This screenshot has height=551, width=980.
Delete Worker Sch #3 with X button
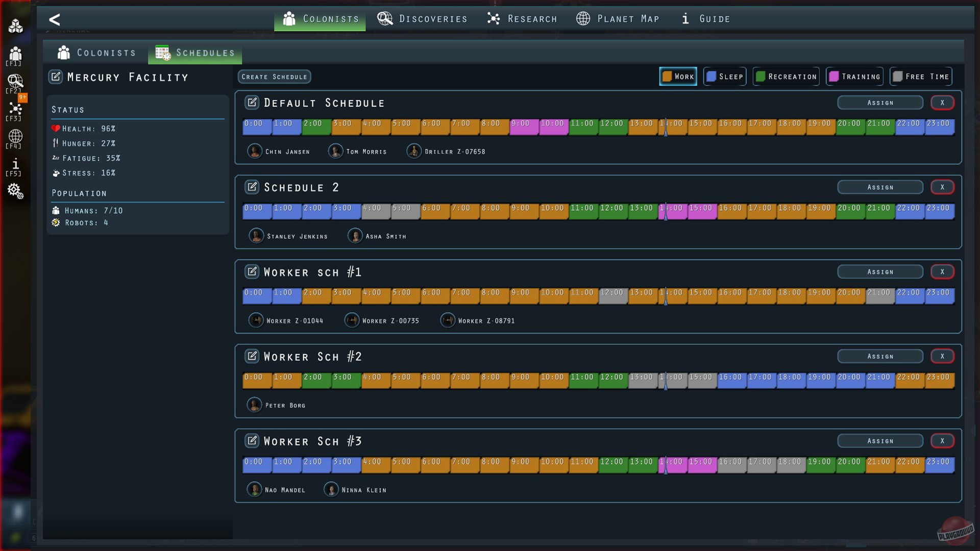tap(942, 441)
